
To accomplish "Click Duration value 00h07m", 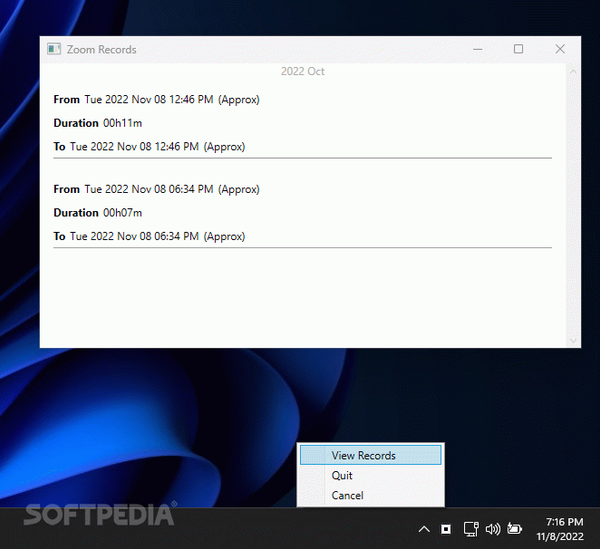I will point(122,213).
